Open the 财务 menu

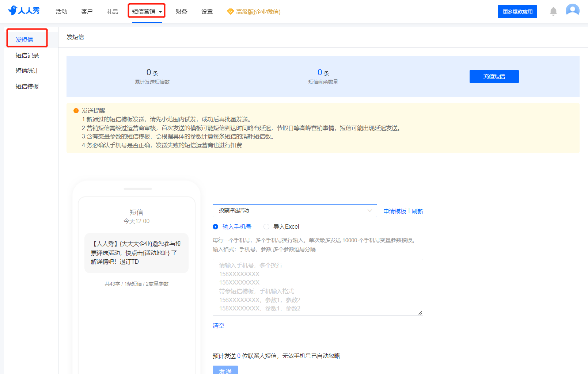click(181, 12)
